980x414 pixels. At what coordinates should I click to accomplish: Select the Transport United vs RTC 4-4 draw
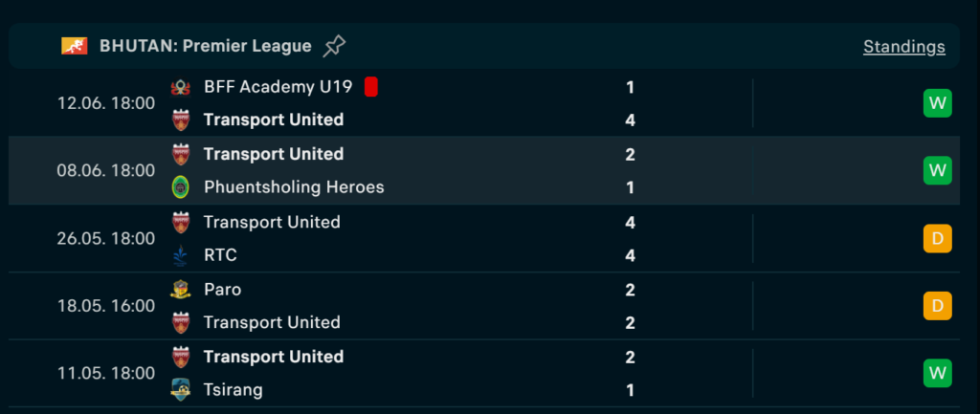(x=484, y=238)
